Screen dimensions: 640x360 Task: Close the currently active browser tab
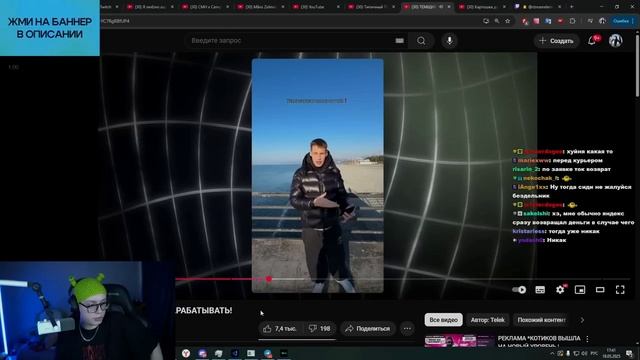449,7
